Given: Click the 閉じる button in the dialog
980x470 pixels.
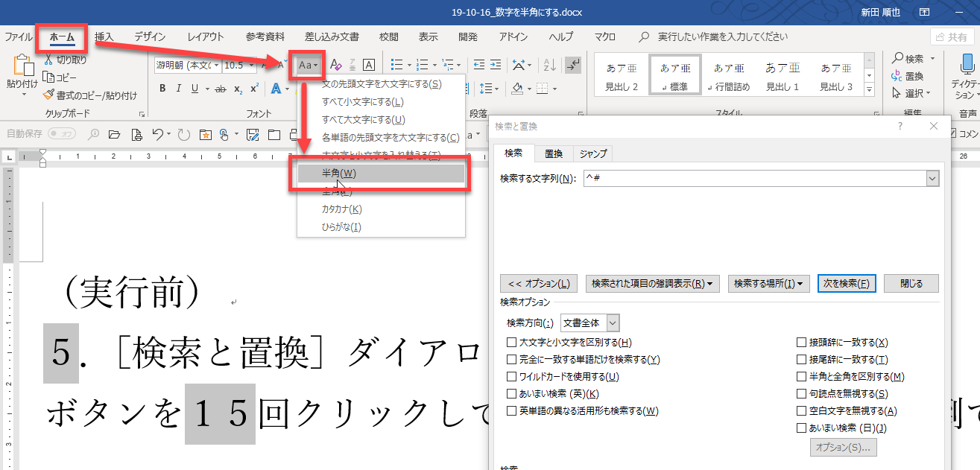Looking at the screenshot, I should click(x=911, y=284).
